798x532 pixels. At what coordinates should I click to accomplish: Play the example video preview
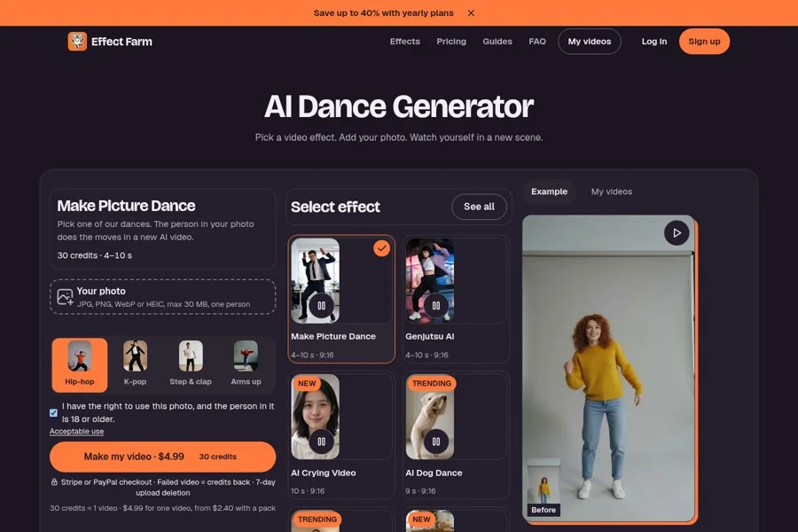[677, 232]
